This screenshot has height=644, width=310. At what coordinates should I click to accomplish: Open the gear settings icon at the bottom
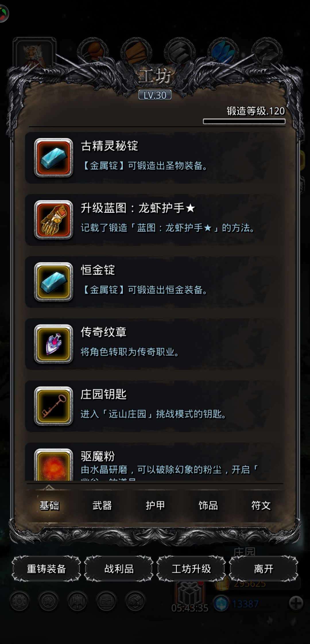(x=20, y=601)
